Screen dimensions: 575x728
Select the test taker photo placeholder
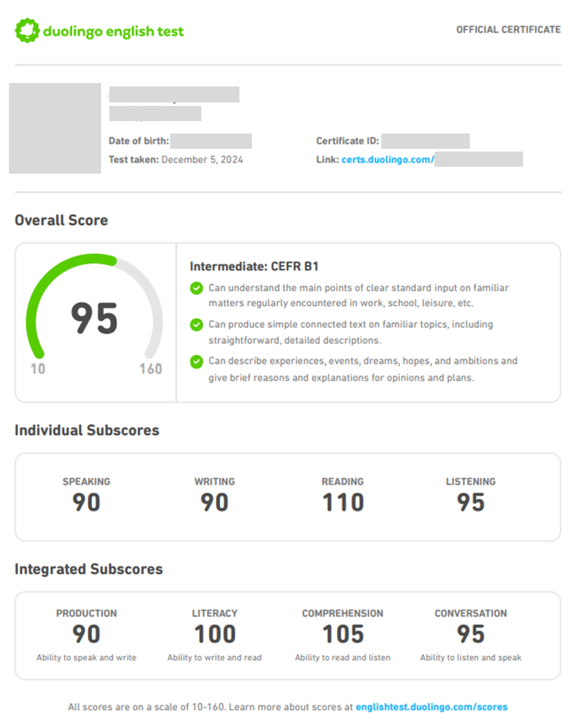click(55, 128)
